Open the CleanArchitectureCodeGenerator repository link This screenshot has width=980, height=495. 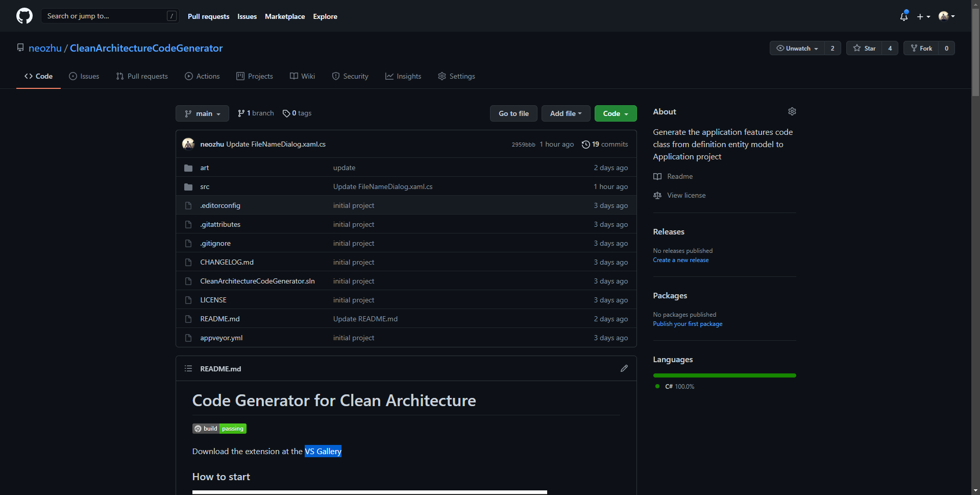(146, 48)
